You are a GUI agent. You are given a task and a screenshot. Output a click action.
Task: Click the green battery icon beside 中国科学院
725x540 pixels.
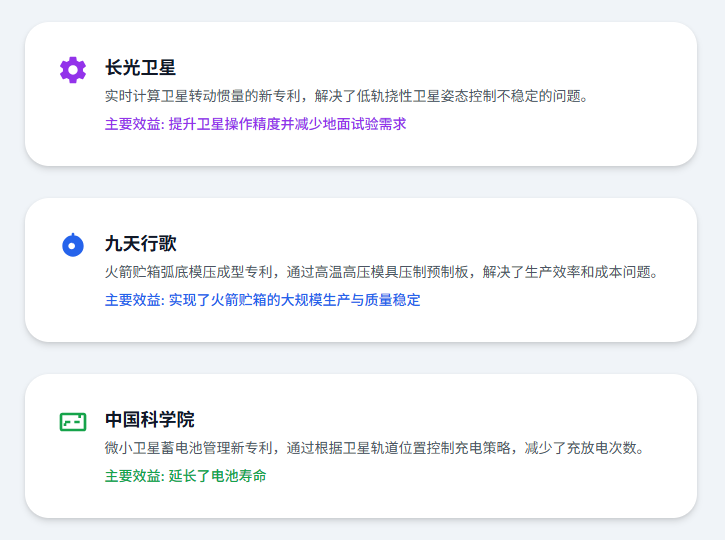[x=73, y=421]
